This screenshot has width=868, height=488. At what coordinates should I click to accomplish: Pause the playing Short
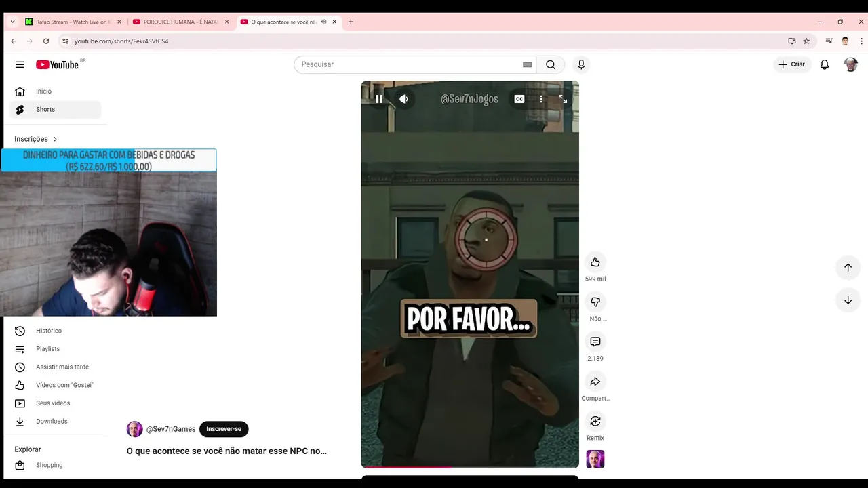click(x=379, y=99)
